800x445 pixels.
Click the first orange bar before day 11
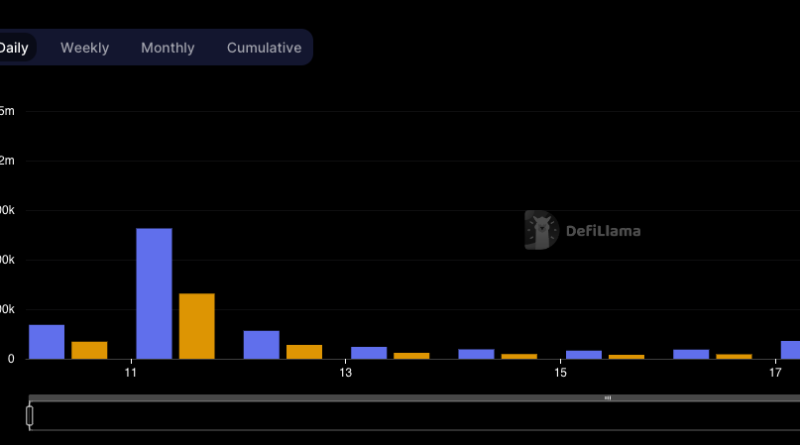point(89,350)
